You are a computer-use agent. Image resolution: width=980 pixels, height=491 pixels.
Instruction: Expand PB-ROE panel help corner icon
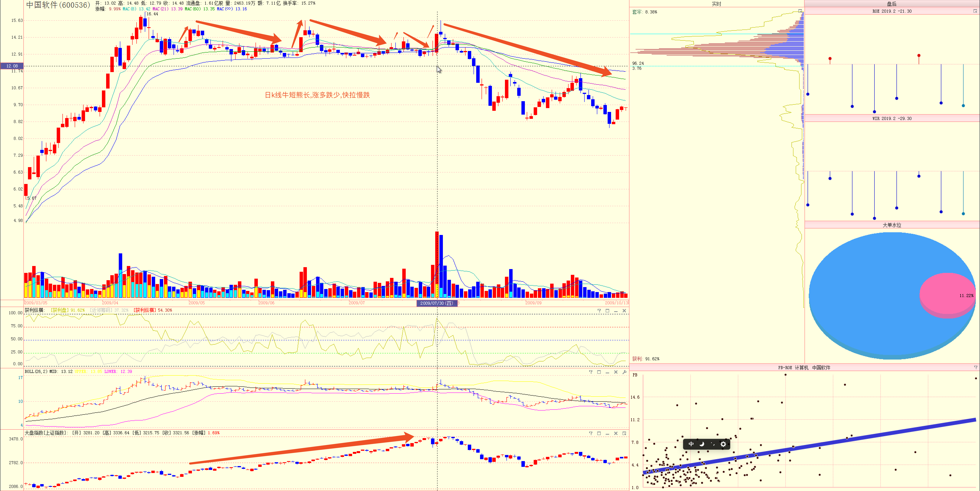pyautogui.click(x=976, y=367)
